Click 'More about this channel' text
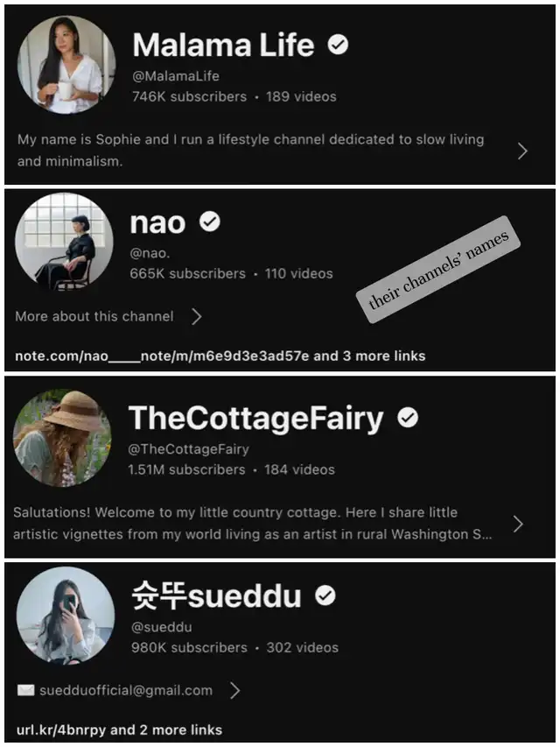This screenshot has width=560, height=747. [94, 316]
